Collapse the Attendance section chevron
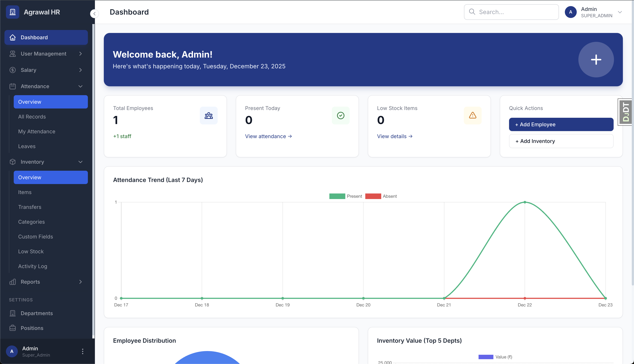Screen dimensions: 634x364 [x=80, y=86]
